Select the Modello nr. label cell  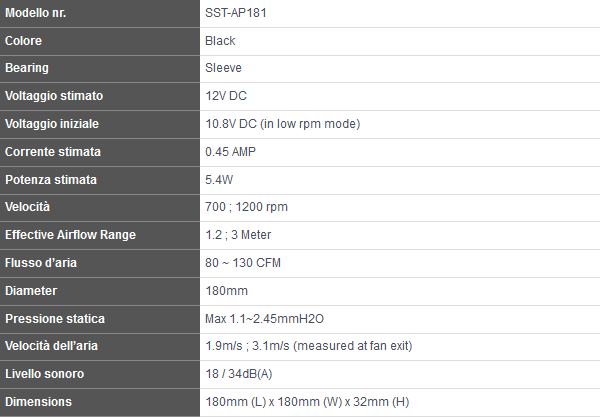pyautogui.click(x=99, y=13)
